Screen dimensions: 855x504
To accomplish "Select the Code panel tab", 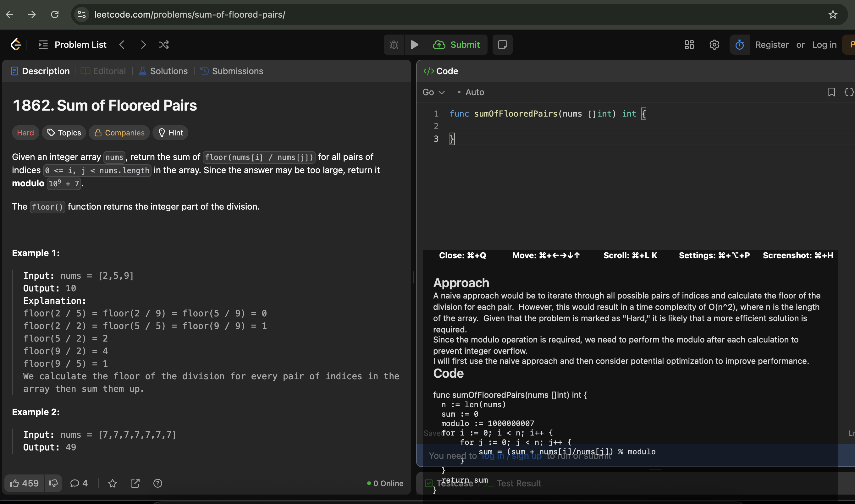I will [441, 71].
